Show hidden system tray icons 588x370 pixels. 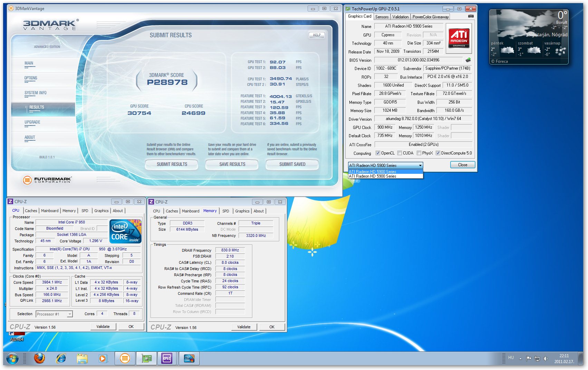(520, 359)
